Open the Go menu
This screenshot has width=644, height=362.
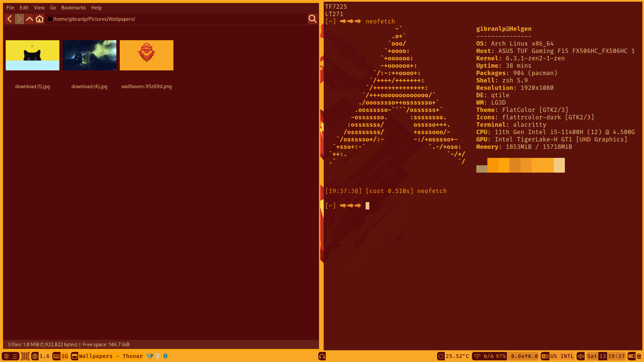53,7
